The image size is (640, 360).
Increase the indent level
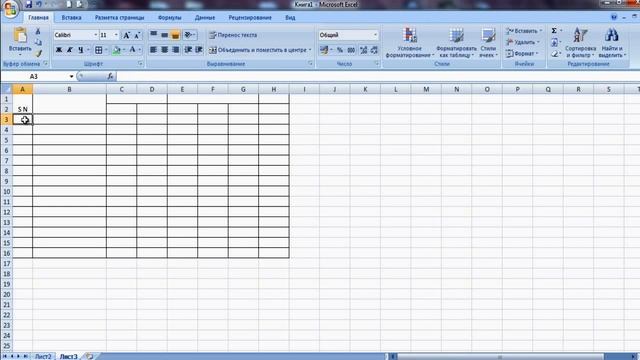199,50
